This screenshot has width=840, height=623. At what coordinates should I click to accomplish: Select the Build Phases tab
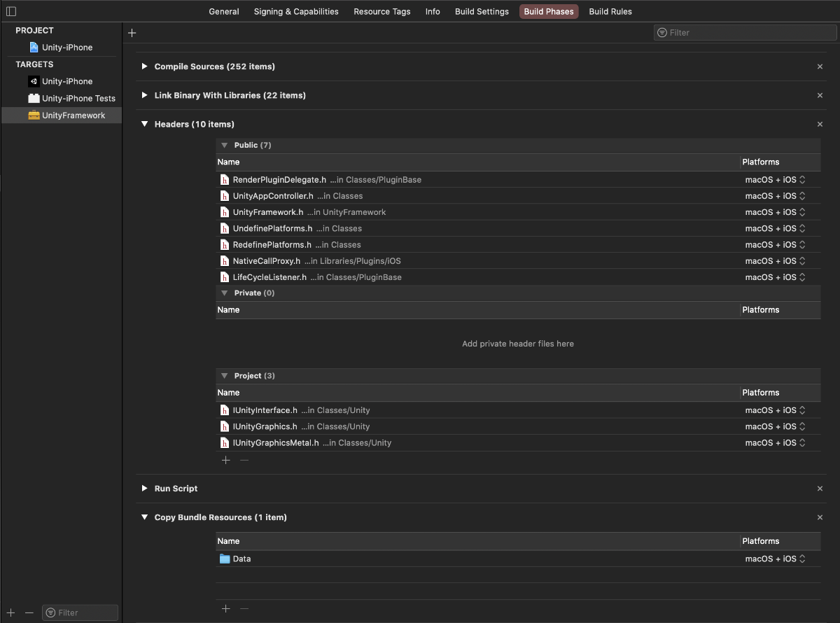click(x=549, y=11)
